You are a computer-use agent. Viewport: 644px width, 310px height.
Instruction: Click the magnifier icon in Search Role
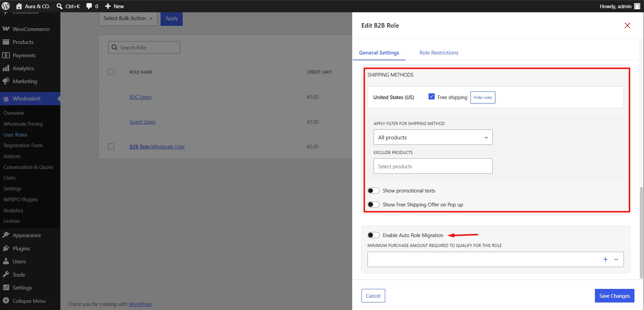click(115, 47)
